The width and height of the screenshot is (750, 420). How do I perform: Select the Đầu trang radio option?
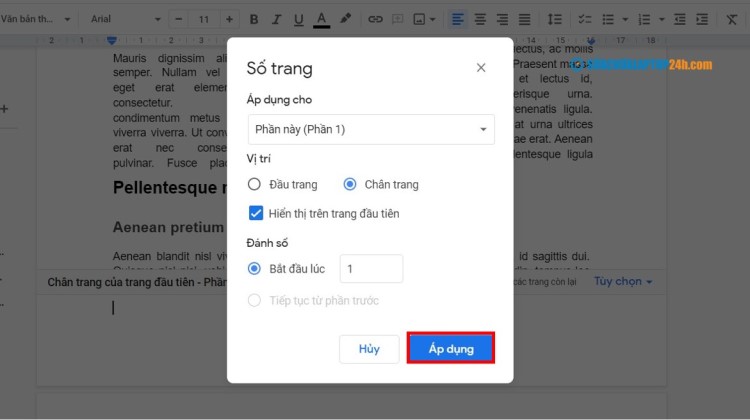point(254,184)
